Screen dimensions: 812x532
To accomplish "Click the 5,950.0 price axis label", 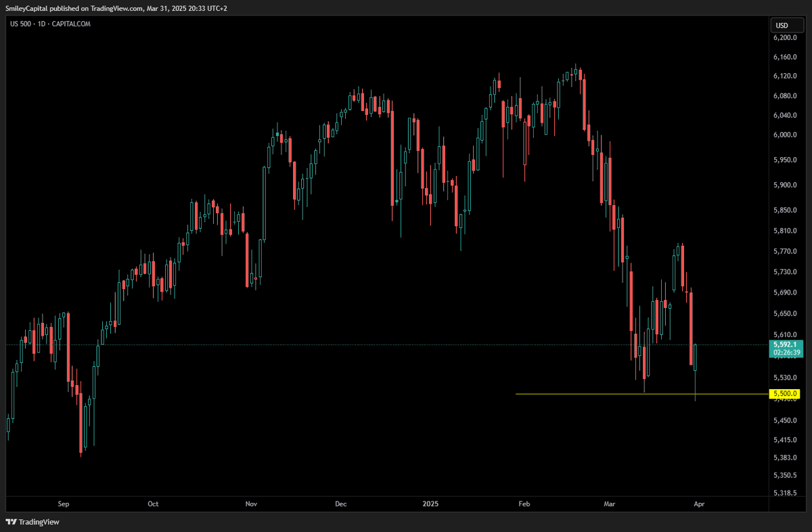I will (785, 160).
